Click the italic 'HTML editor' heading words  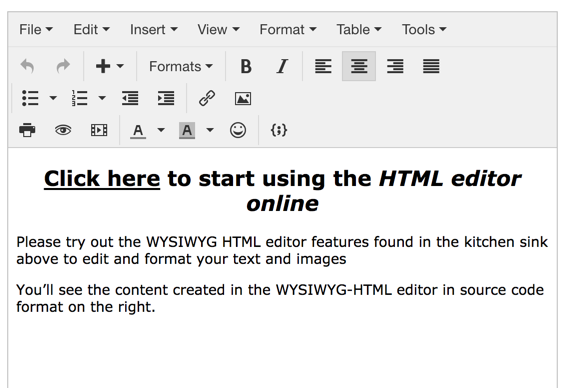coord(450,179)
